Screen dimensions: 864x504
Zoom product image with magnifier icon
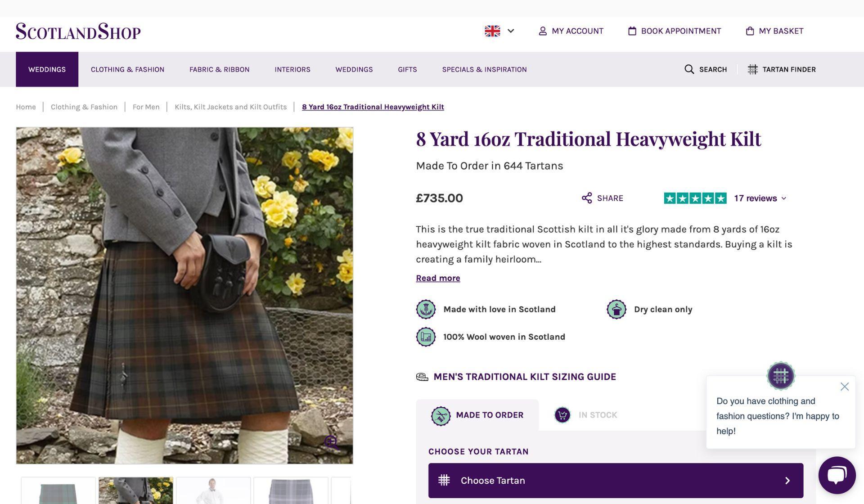pyautogui.click(x=332, y=442)
